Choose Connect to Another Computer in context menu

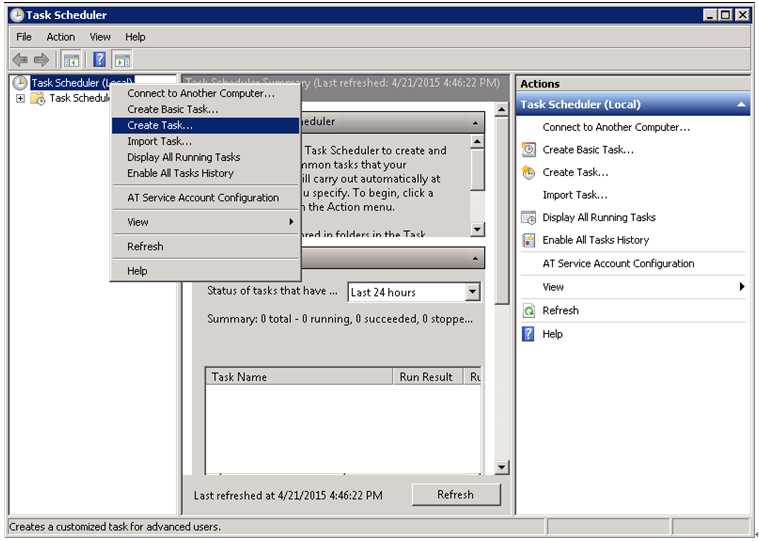tap(205, 93)
